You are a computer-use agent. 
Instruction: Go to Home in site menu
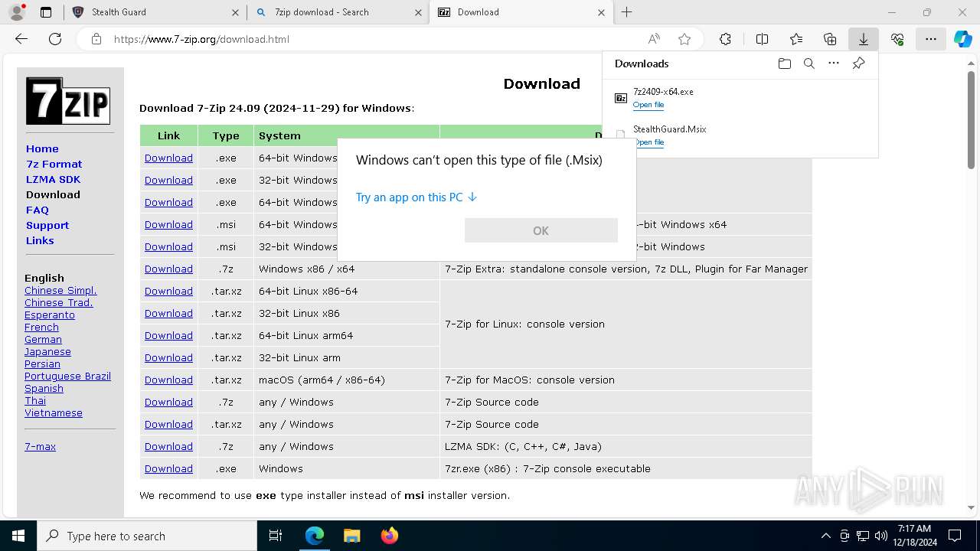[42, 148]
